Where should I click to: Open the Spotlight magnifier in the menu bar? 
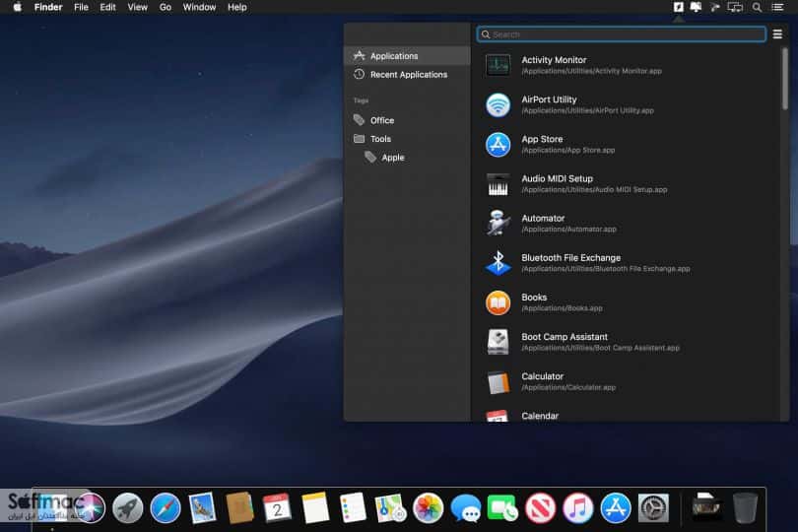757,7
